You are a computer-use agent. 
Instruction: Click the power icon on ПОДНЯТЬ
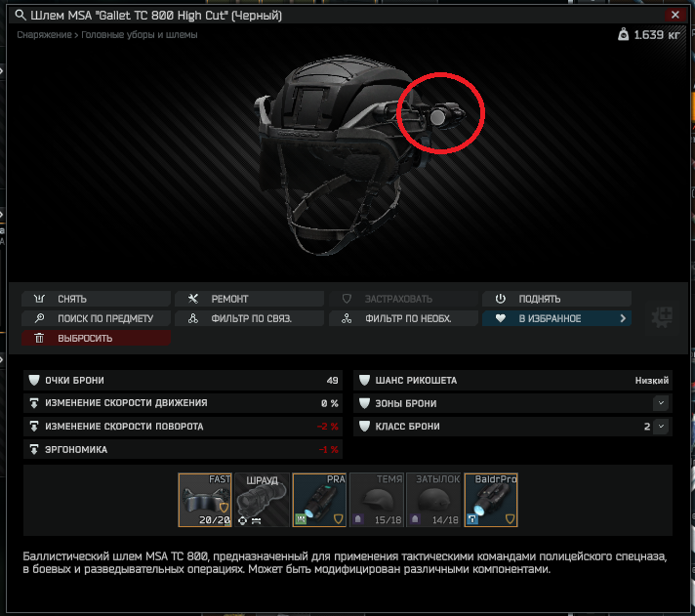tap(501, 299)
